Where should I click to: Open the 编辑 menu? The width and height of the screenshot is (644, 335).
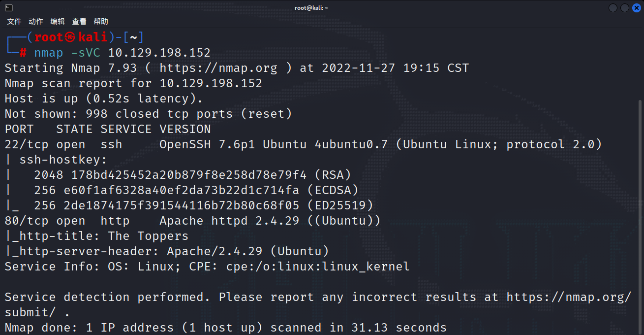tap(58, 22)
